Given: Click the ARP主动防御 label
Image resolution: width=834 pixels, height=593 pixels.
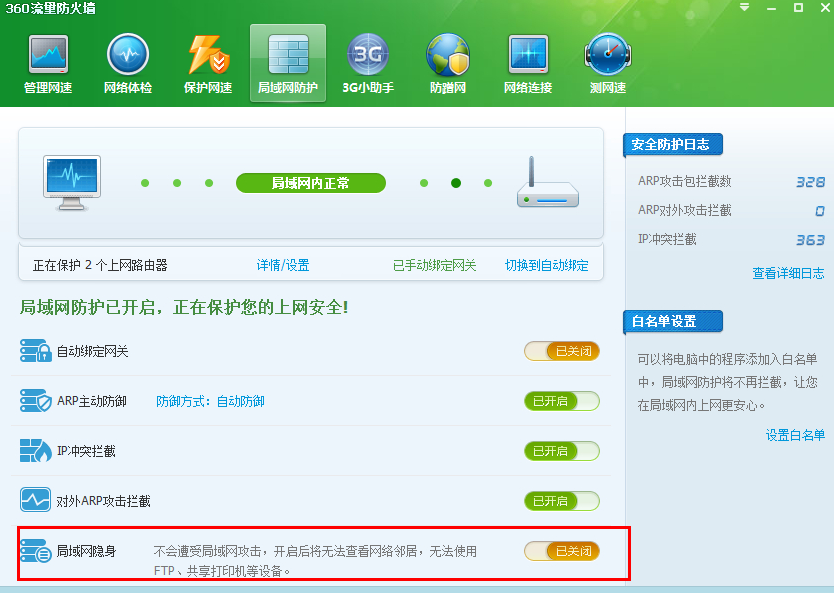Looking at the screenshot, I should [x=91, y=401].
